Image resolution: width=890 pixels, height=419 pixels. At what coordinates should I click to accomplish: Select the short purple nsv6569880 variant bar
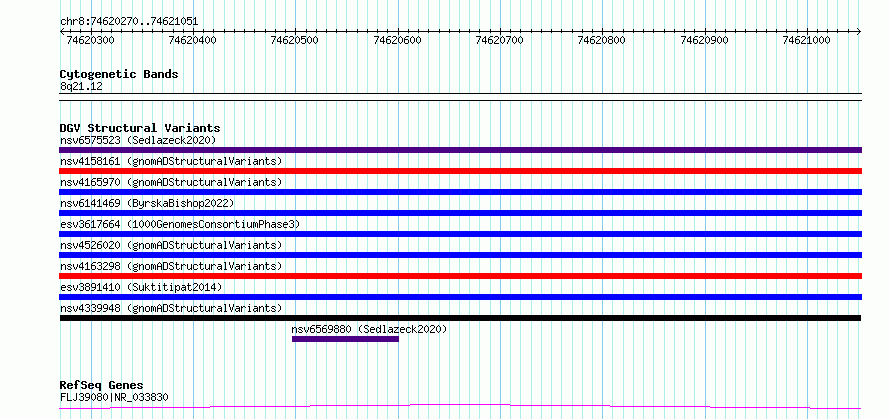click(345, 339)
